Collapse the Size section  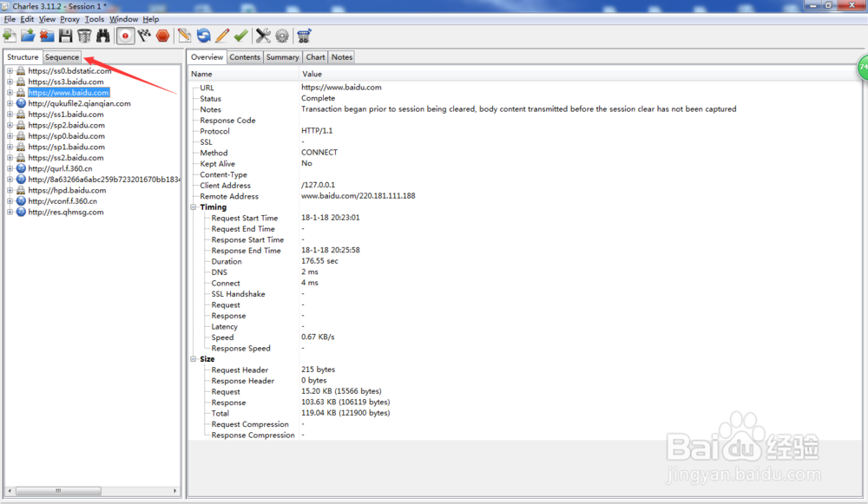[x=194, y=359]
